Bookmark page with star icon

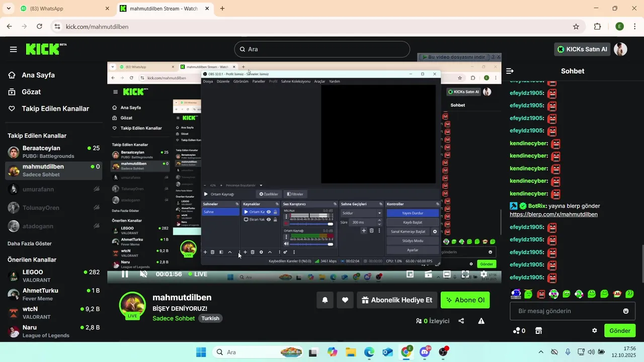576,27
